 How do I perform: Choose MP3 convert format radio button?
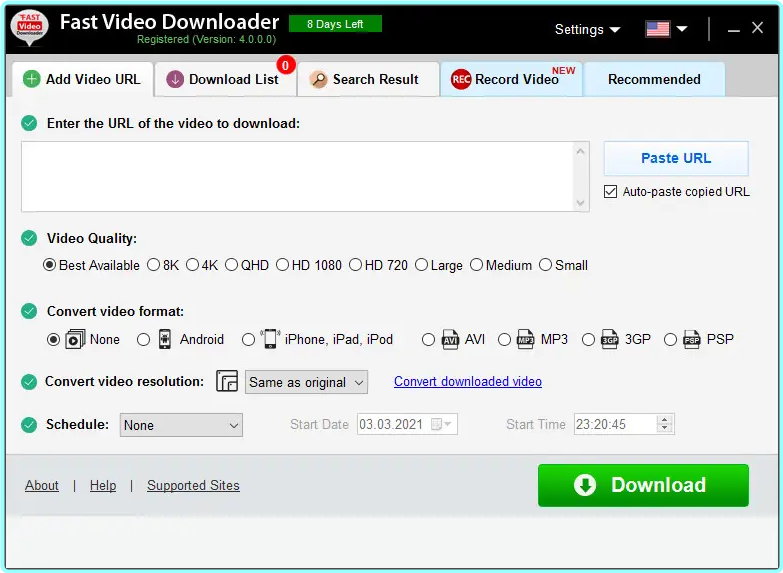click(x=504, y=340)
